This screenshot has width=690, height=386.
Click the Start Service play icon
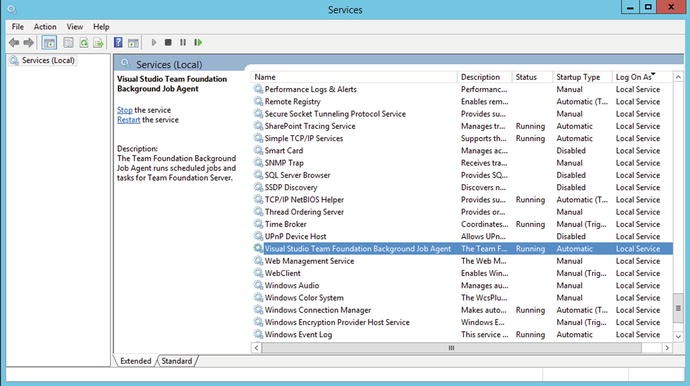[x=154, y=42]
